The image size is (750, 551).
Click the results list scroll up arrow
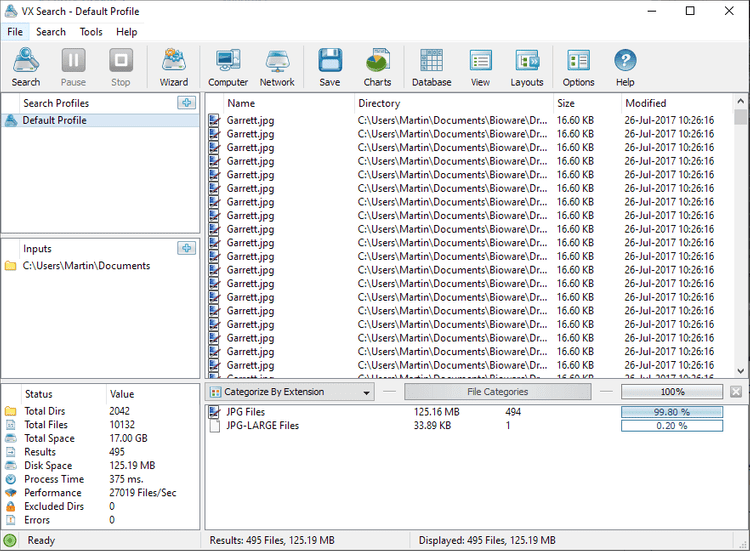pos(740,101)
